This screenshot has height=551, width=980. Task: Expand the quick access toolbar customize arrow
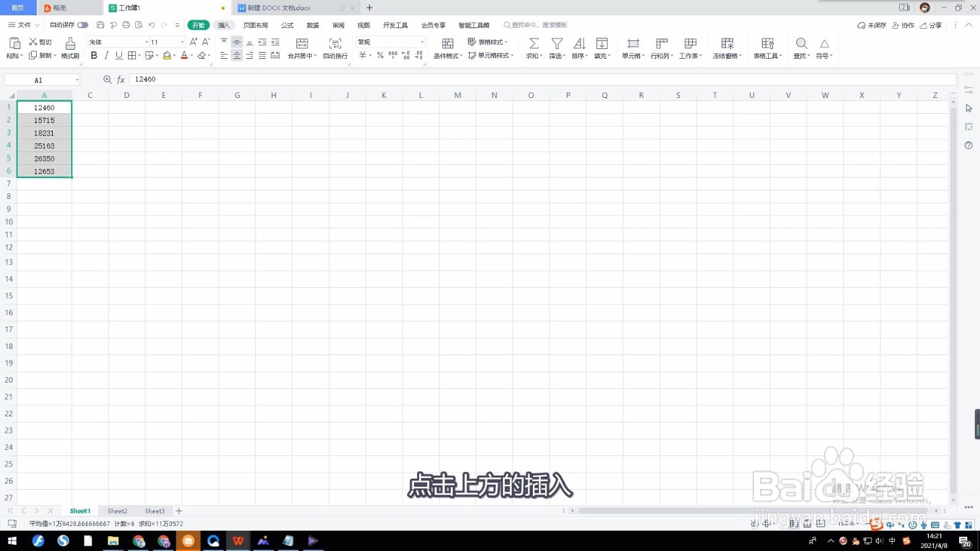(x=177, y=25)
